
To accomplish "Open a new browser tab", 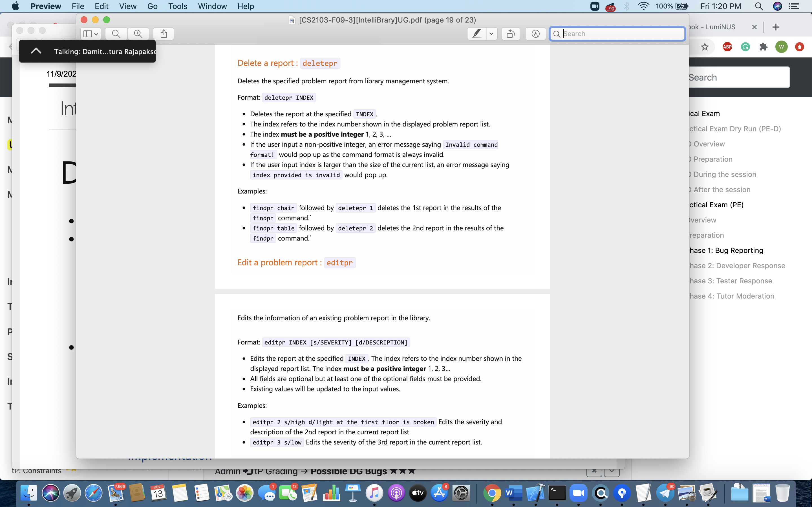I will 776,27.
